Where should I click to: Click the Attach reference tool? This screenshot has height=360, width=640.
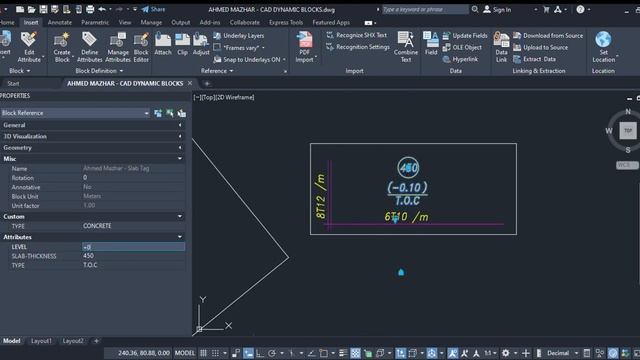click(163, 44)
